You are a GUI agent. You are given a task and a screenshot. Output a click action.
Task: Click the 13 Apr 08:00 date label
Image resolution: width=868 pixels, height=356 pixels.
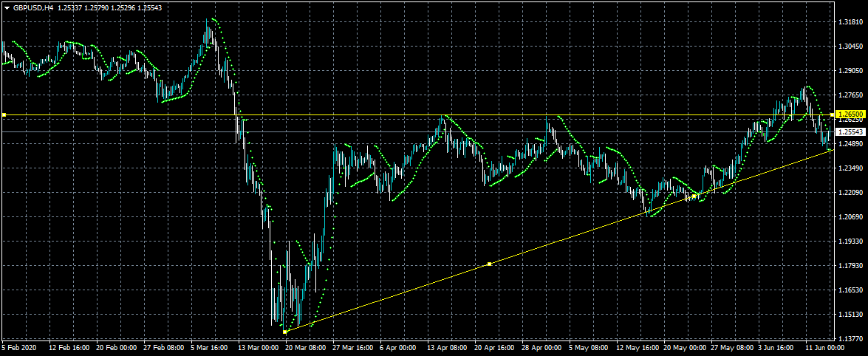coord(447,349)
